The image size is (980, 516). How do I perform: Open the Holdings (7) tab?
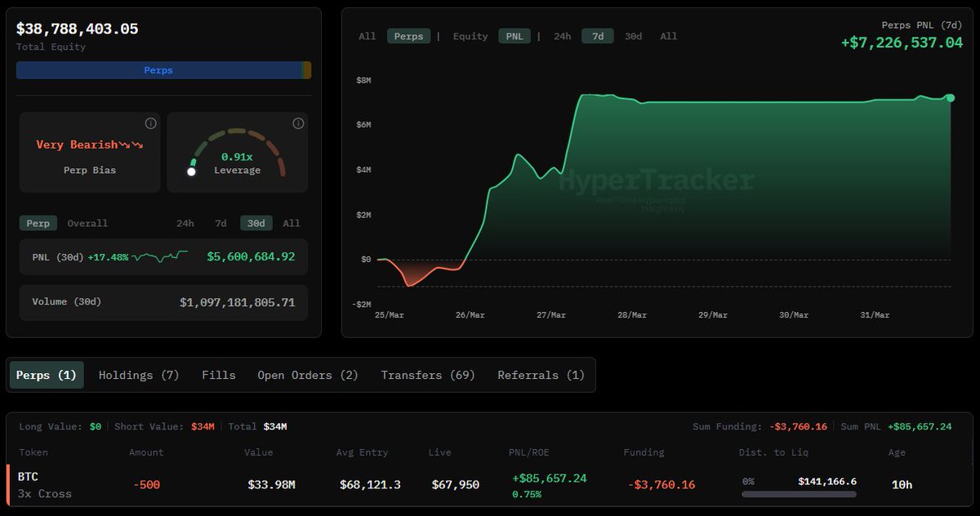pyautogui.click(x=139, y=375)
